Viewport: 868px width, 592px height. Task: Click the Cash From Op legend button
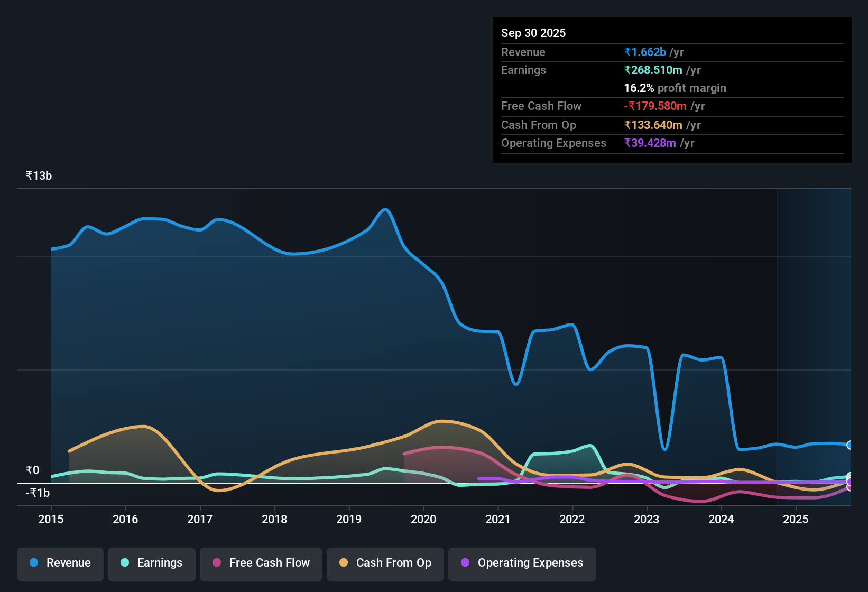pyautogui.click(x=385, y=563)
